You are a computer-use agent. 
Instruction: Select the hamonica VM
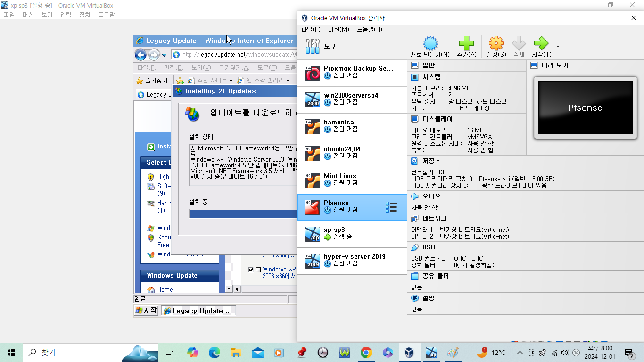352,126
